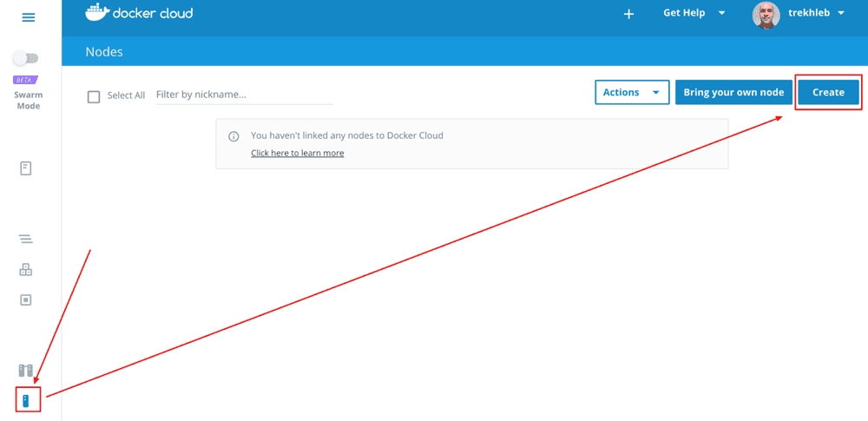
Task: Open Click here to learn more link
Action: [297, 153]
